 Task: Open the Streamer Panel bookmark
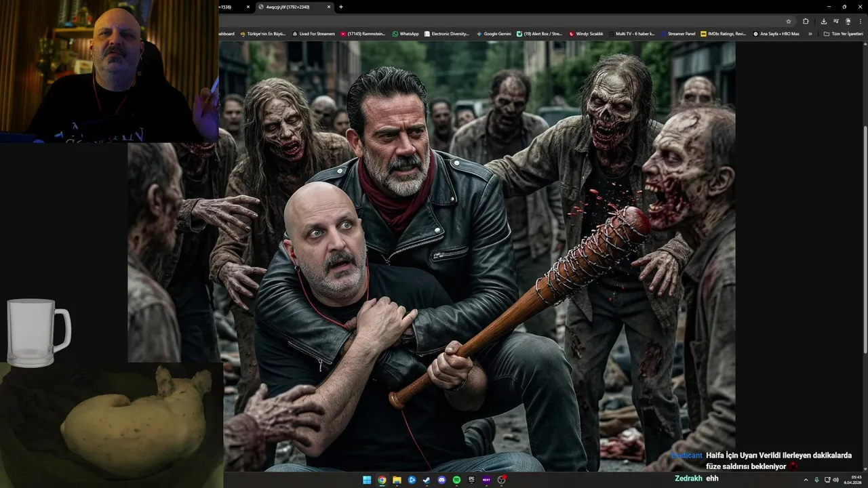(x=677, y=33)
